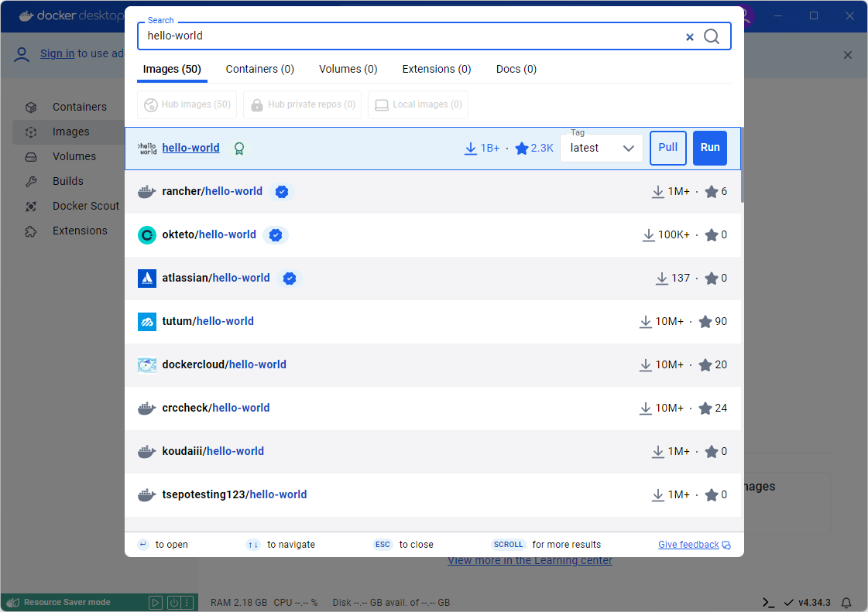Open Images in the left sidebar
The image size is (868, 612).
[69, 132]
